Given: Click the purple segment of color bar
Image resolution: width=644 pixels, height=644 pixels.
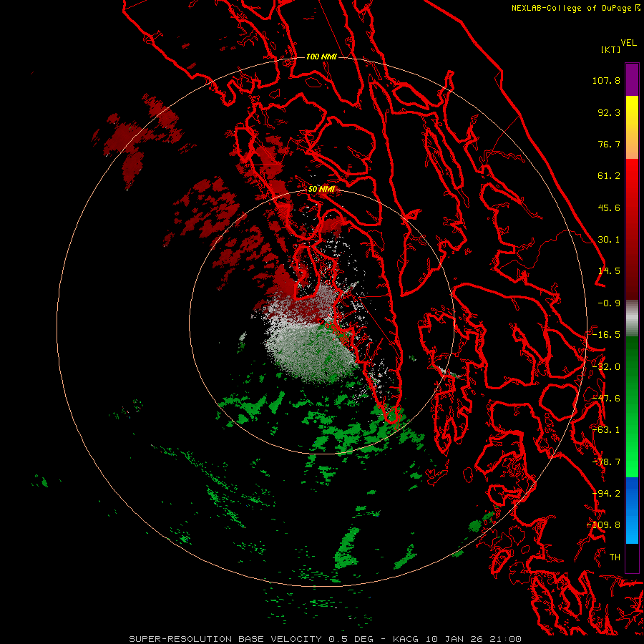Looking at the screenshot, I should (x=632, y=79).
